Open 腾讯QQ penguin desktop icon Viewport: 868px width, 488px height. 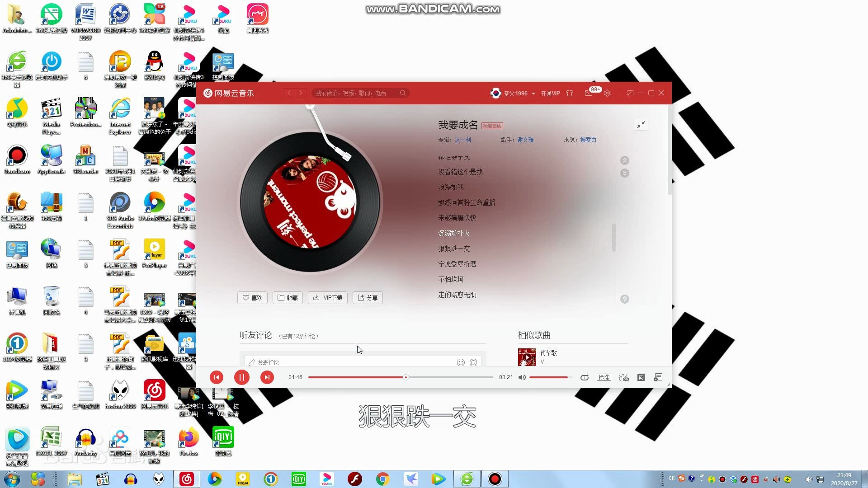click(155, 66)
